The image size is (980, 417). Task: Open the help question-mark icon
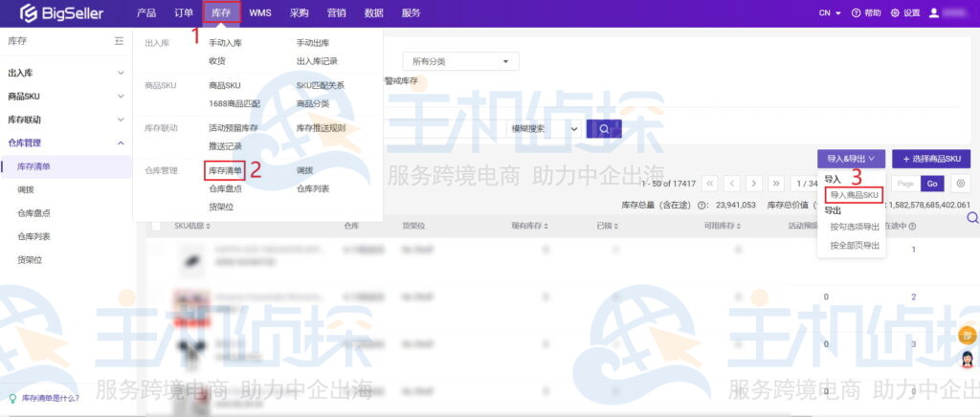click(856, 13)
